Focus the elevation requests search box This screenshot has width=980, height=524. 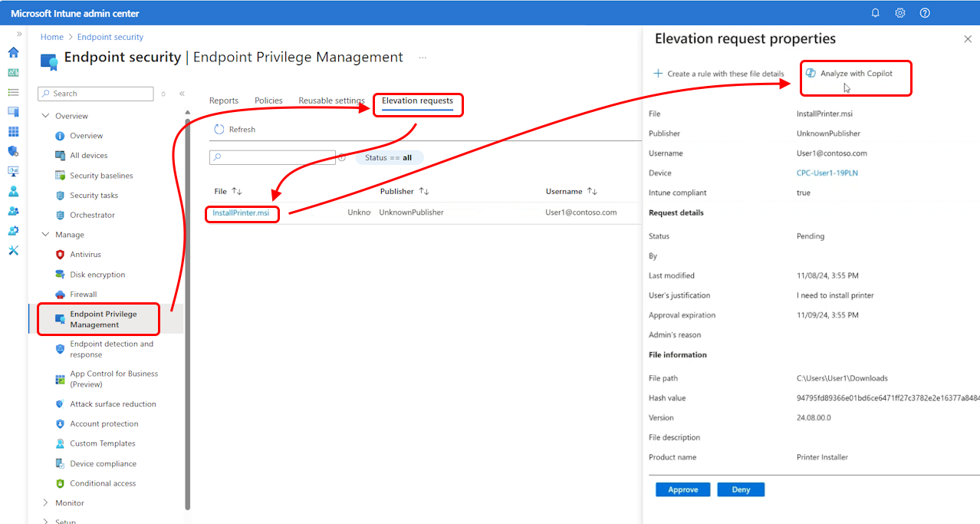(272, 157)
